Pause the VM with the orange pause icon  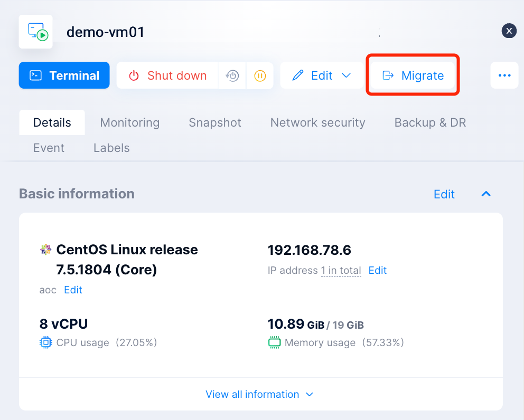coord(260,75)
